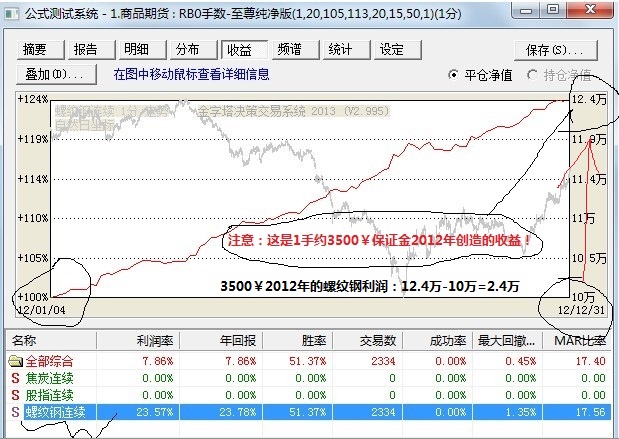Click the 2334 trade count in 全部综合 row

point(383,361)
